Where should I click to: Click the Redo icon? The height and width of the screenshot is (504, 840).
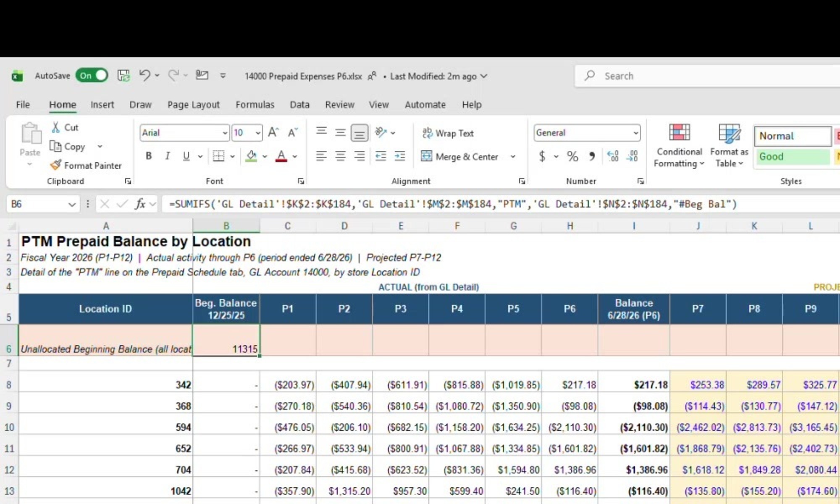(x=173, y=76)
